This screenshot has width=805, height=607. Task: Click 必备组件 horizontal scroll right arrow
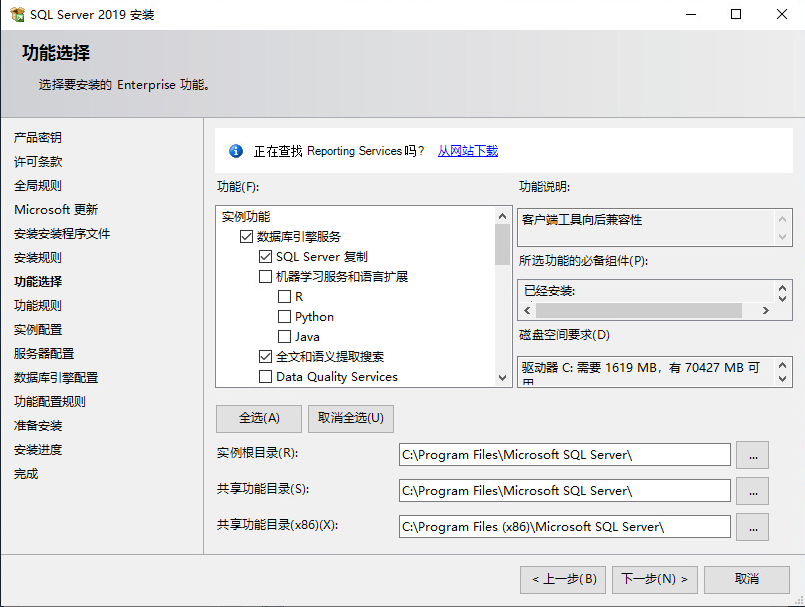click(x=765, y=311)
